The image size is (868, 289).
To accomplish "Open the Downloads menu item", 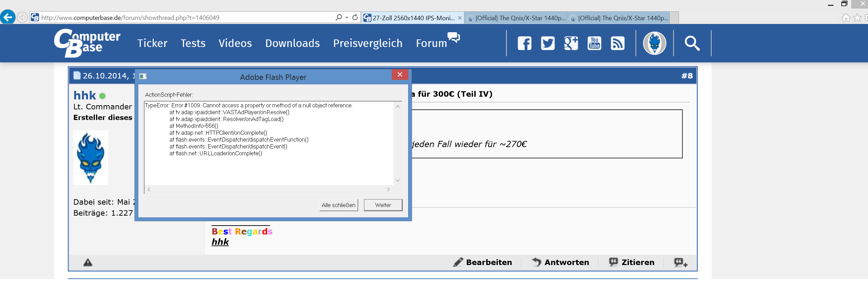I will (x=292, y=43).
